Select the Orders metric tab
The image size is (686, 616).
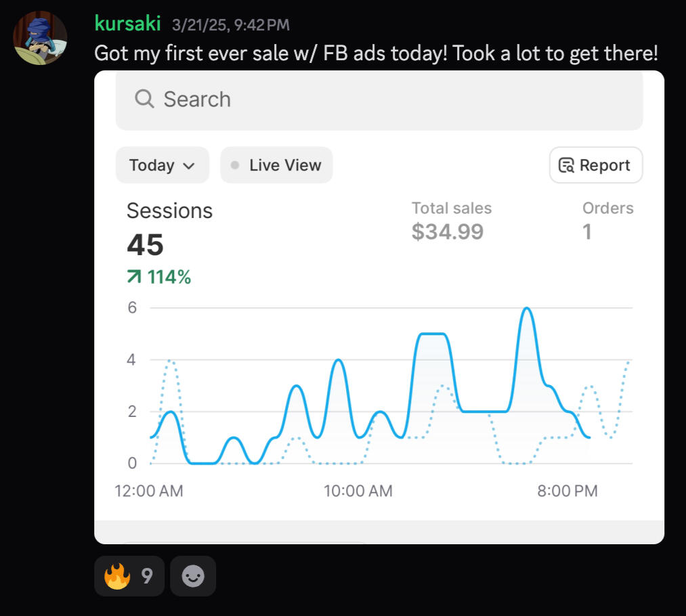click(607, 221)
